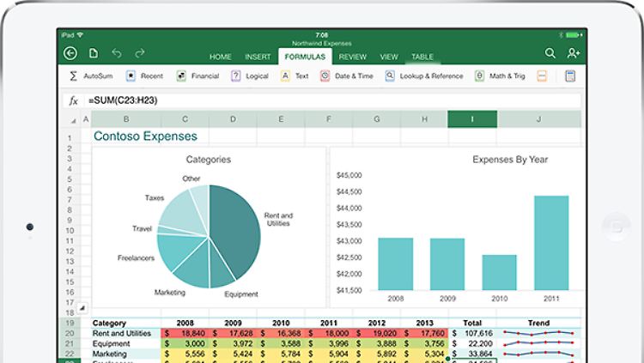
Task: Click the select-all corner triangle
Action: point(73,121)
